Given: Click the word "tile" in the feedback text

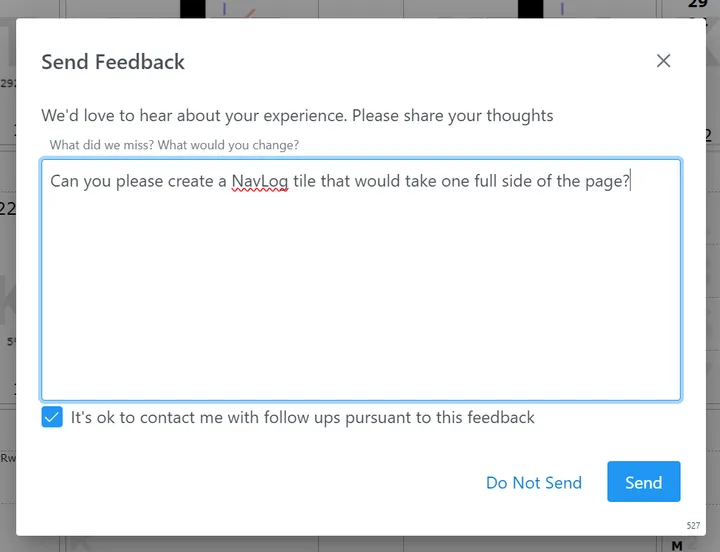Looking at the screenshot, I should [304, 181].
